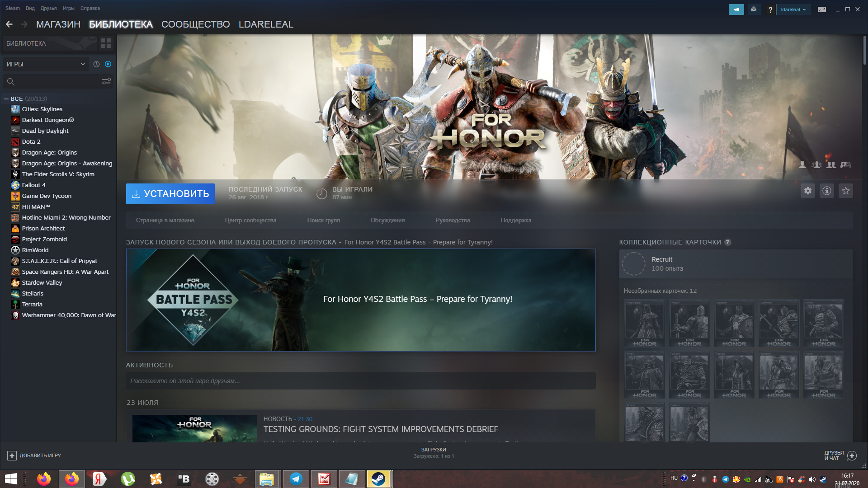868x488 pixels.
Task: Open game info details icon
Action: pyautogui.click(x=827, y=191)
